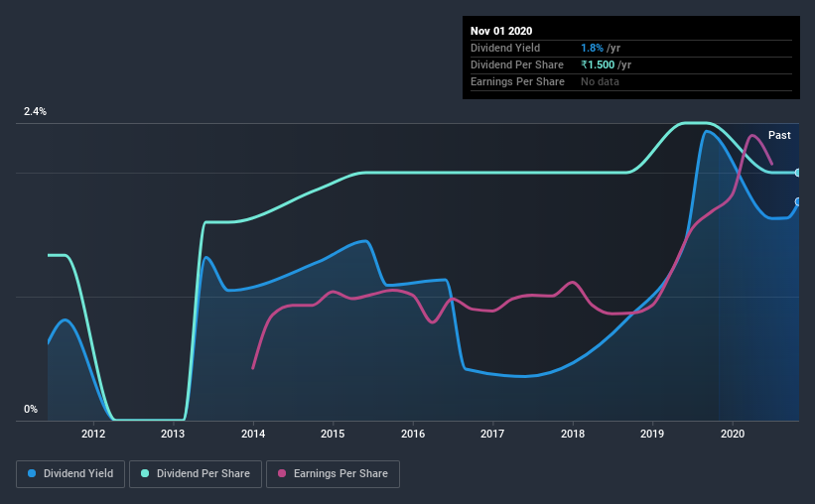Click the ₹1.500 Dividend Per Share value

(x=598, y=64)
